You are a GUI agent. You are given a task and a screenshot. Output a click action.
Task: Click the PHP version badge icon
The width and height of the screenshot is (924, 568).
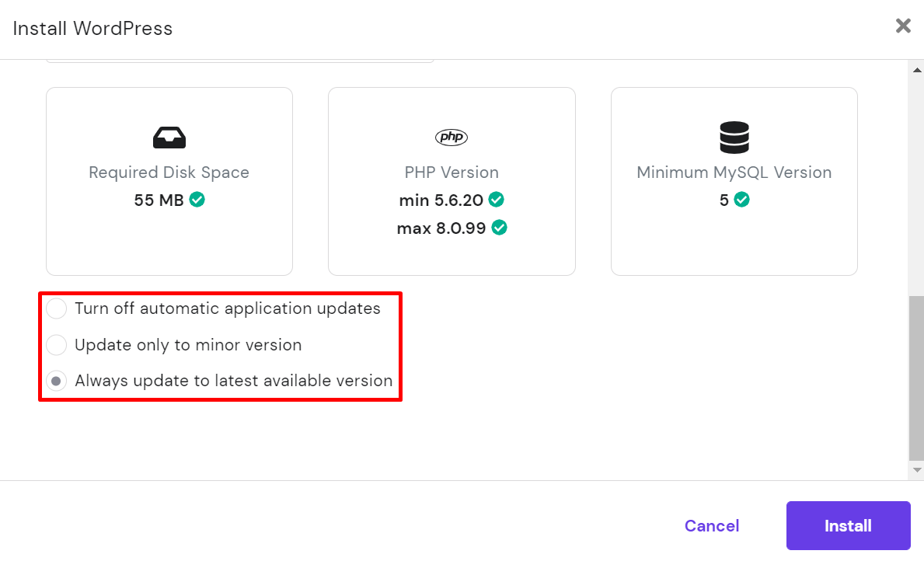tap(452, 138)
